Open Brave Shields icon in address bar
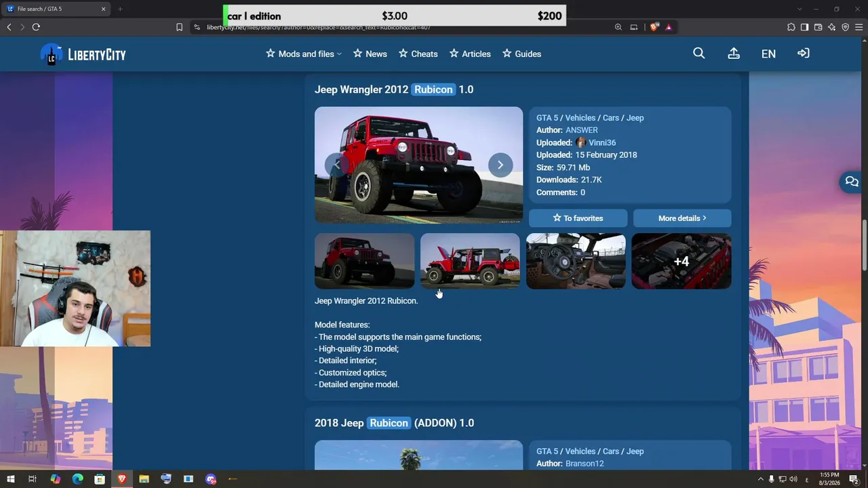868x488 pixels. [x=654, y=27]
